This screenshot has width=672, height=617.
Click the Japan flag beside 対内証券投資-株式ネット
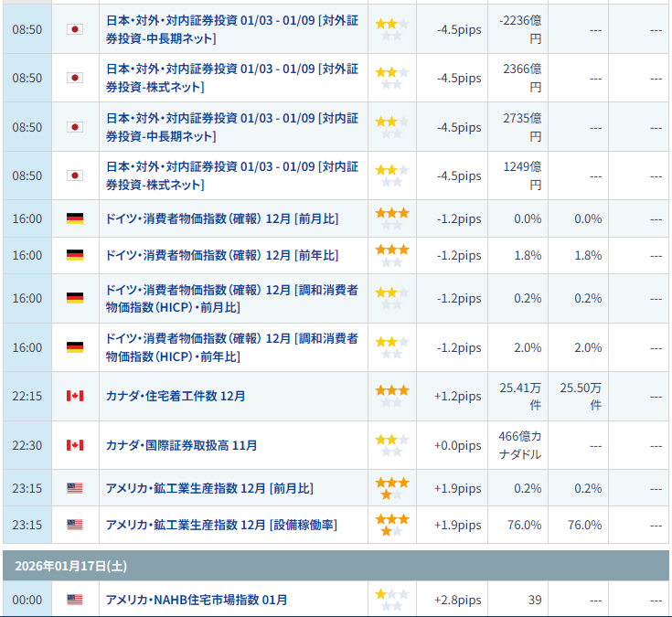[x=75, y=176]
